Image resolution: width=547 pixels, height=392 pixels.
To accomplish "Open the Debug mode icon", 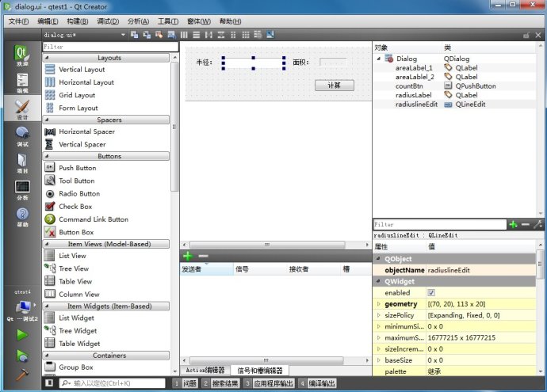I will (22, 136).
